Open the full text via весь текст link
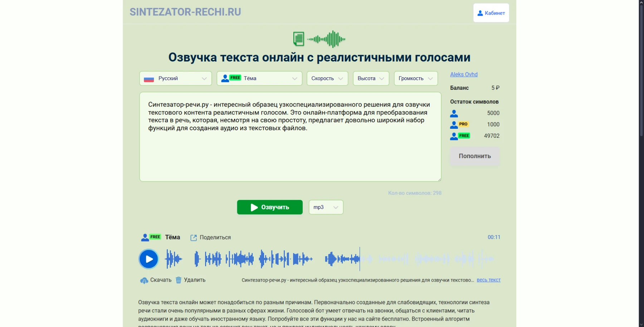 click(x=489, y=280)
